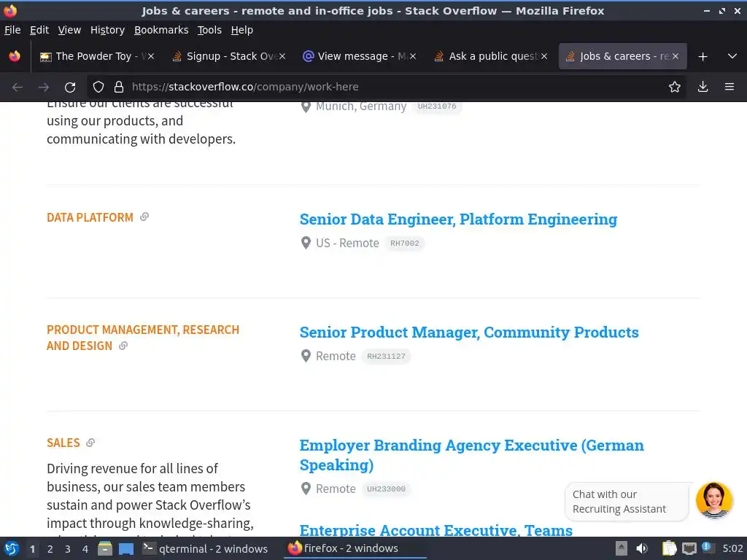Click the site padlock icon in address bar
The height and width of the screenshot is (560, 747).
click(x=119, y=87)
